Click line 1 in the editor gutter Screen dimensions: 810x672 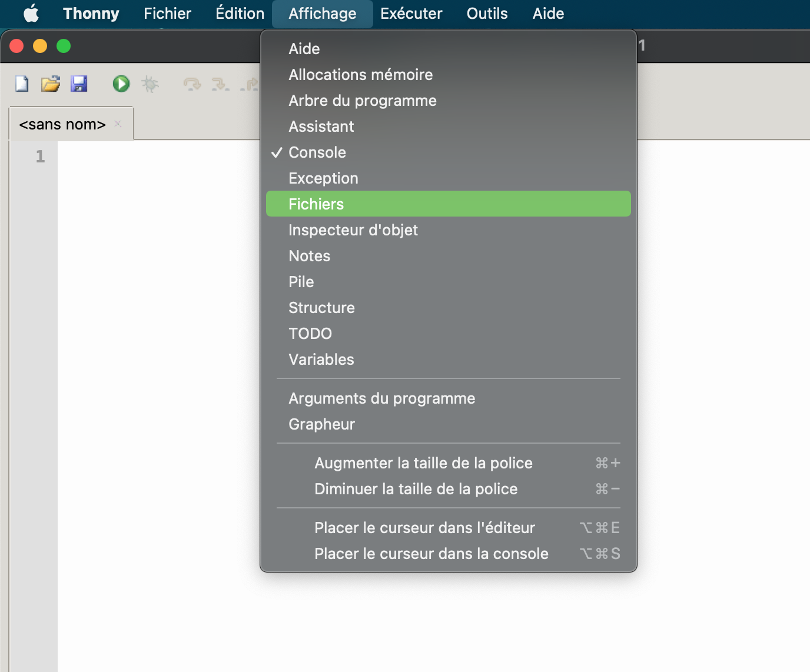40,157
